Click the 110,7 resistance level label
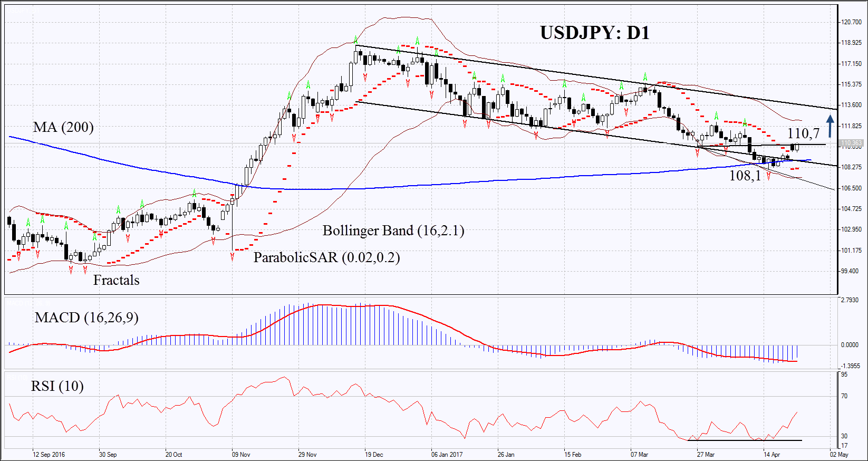This screenshot has width=868, height=461. [x=803, y=133]
